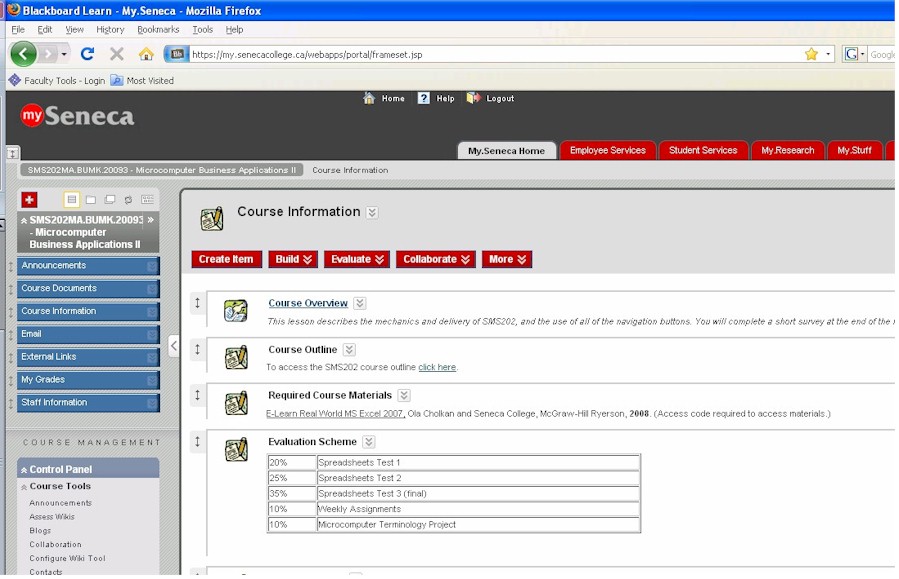Viewport: 899px width, 579px height.
Task: Reload the page with the refresh icon
Action: [87, 54]
